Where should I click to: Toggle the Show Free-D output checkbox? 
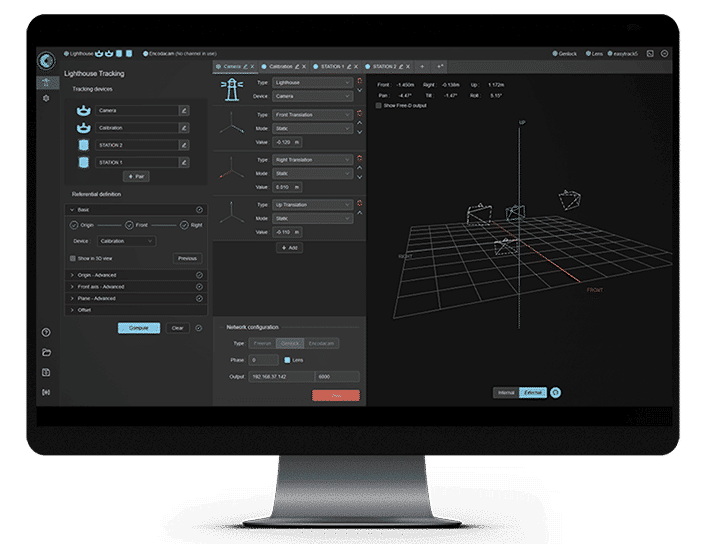point(379,105)
